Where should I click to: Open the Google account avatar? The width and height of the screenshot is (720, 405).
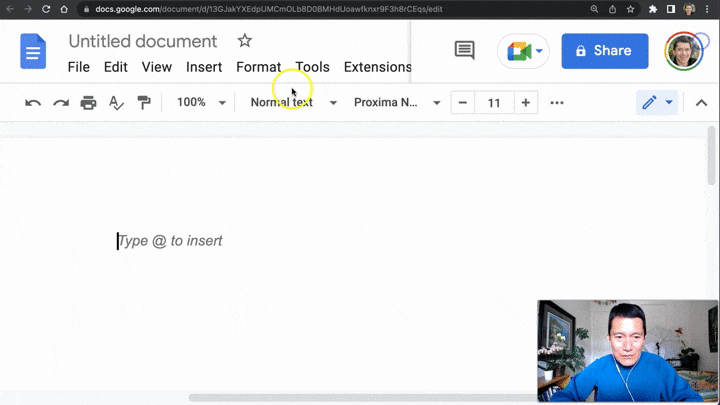click(x=684, y=51)
